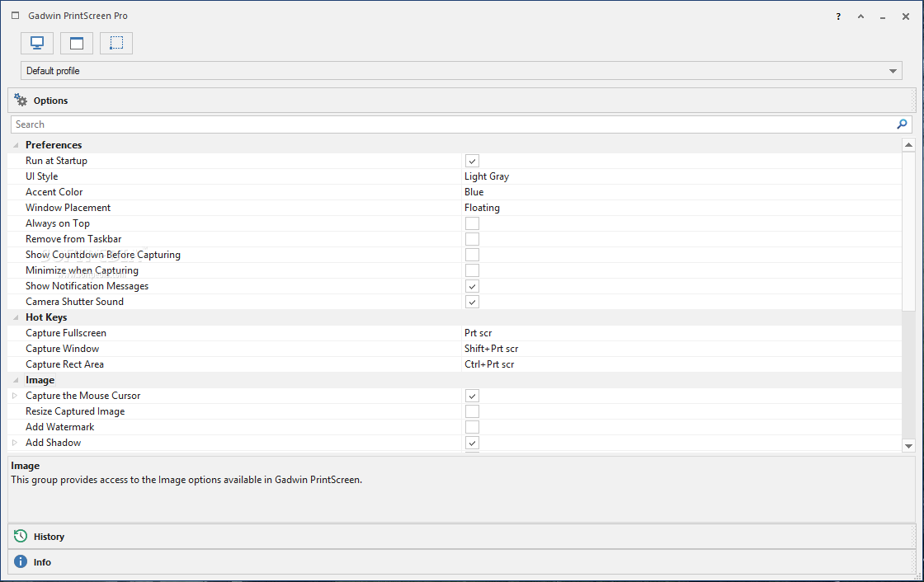Collapse the Hot Keys group

point(16,317)
